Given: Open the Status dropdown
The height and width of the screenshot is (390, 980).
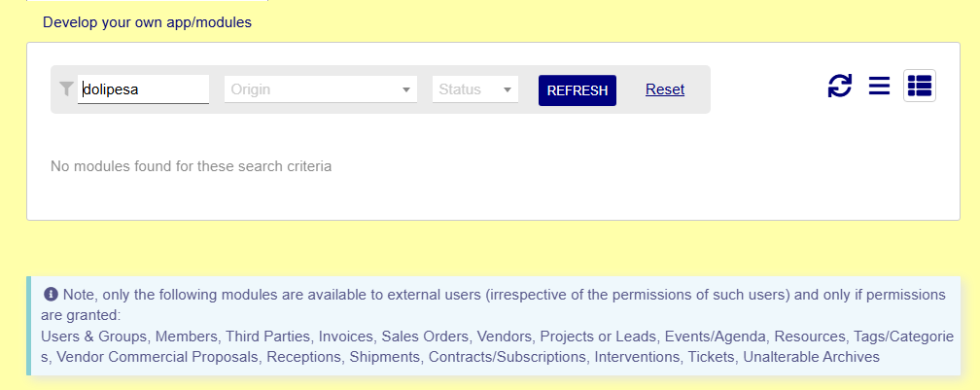Looking at the screenshot, I should (x=475, y=89).
